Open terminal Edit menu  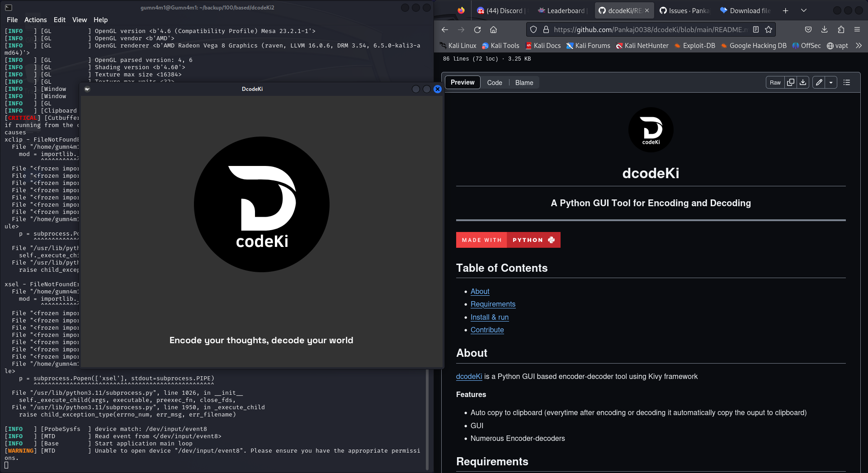59,20
